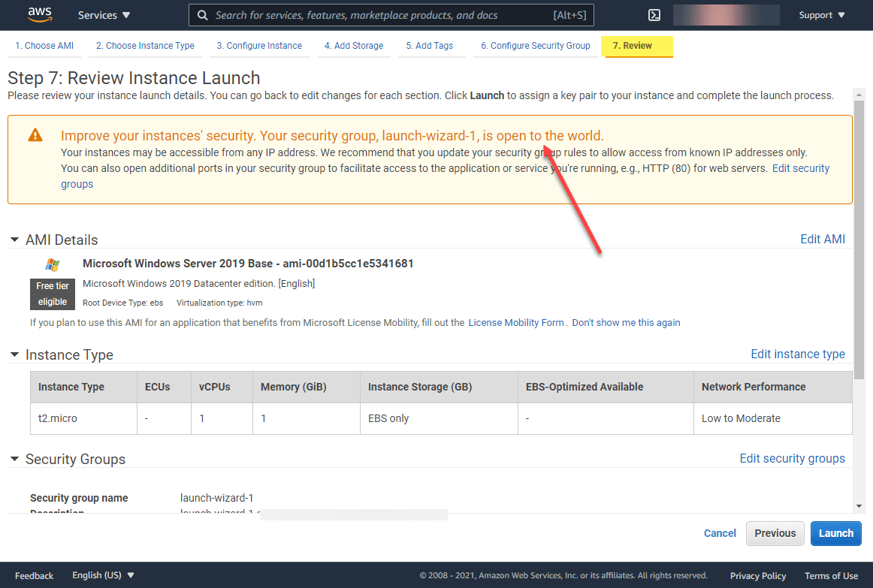Click the Edit AMI link
This screenshot has width=873, height=588.
pyautogui.click(x=823, y=240)
